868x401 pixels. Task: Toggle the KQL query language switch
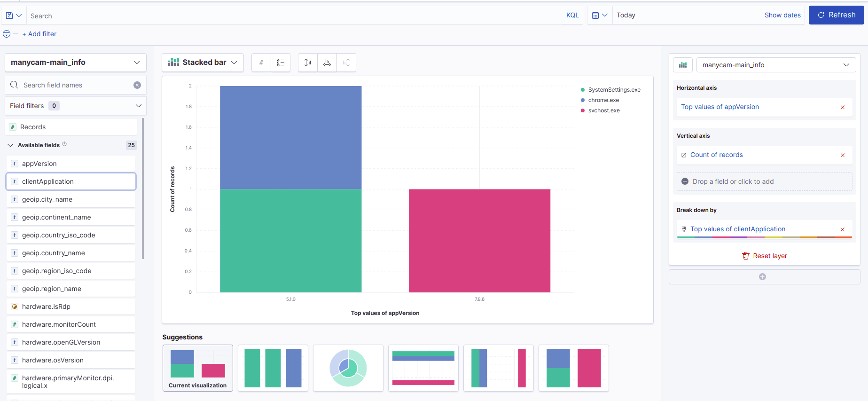click(572, 15)
